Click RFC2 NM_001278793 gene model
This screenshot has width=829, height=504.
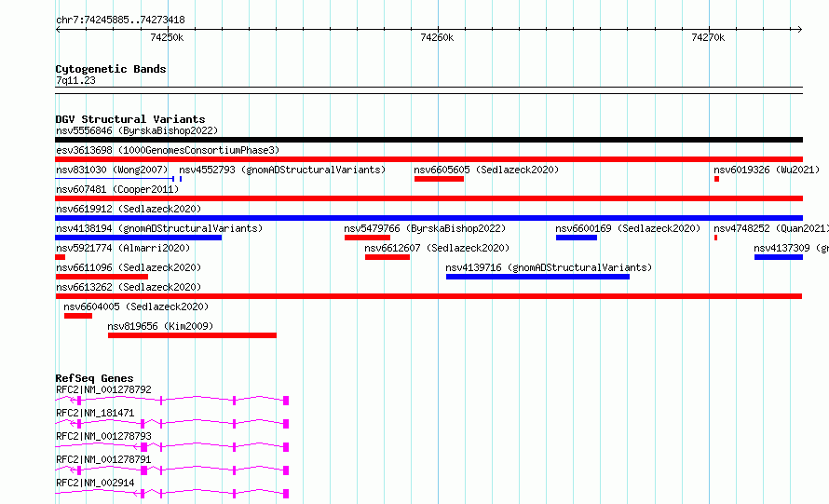pos(171,447)
